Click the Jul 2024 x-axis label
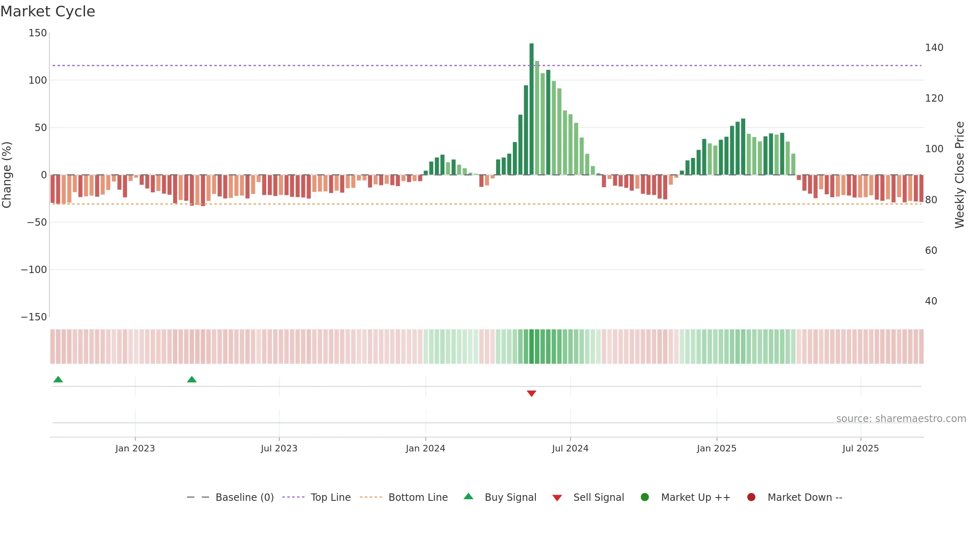 click(x=570, y=449)
